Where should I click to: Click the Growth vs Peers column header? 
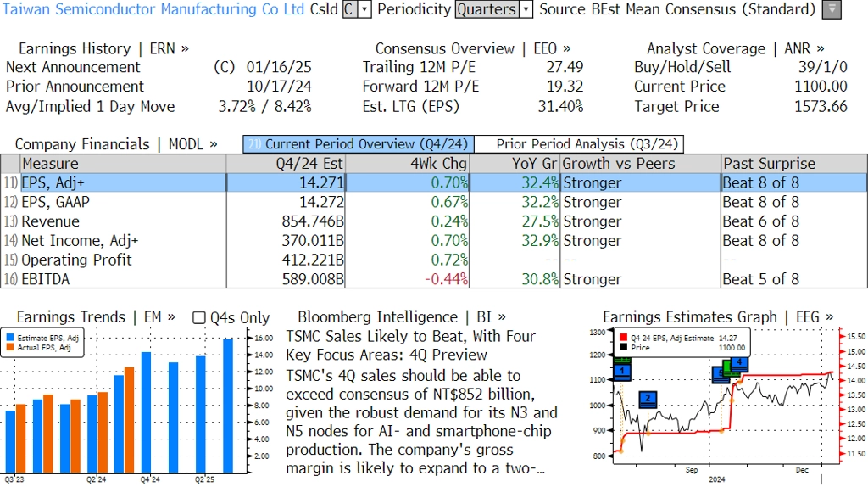(x=641, y=164)
